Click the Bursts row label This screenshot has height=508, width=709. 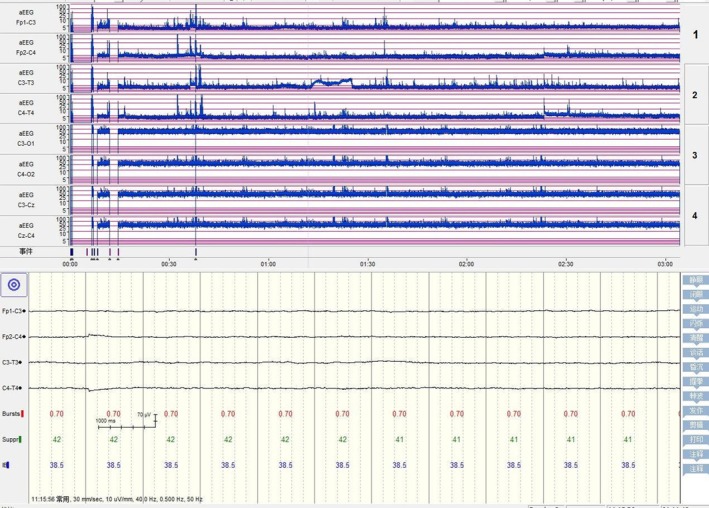[13, 414]
